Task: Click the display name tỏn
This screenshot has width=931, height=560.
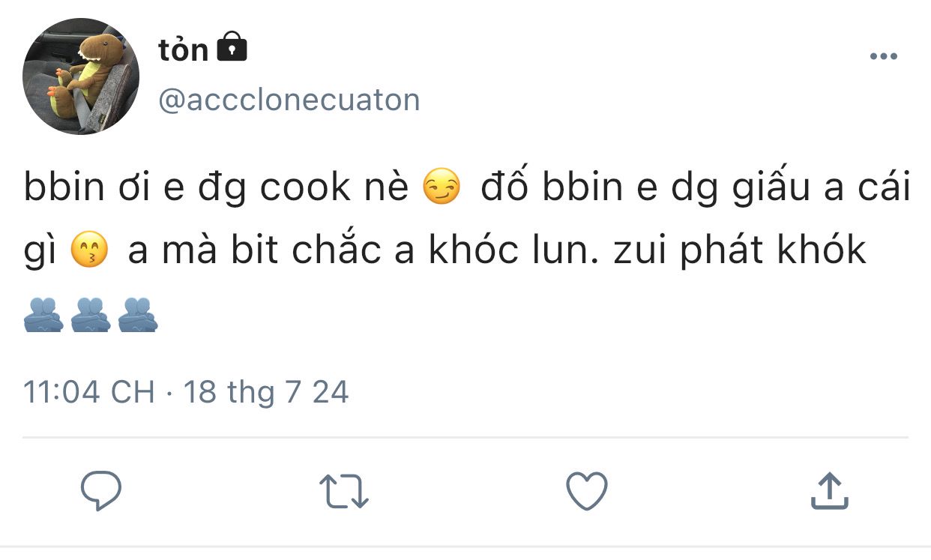Action: (183, 49)
